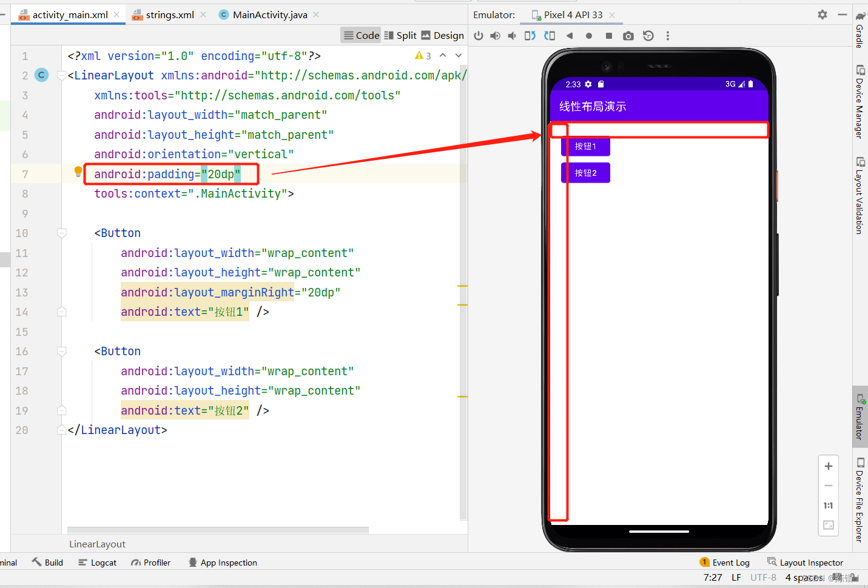Open the Device File Explorer tool window
The height and width of the screenshot is (588, 868).
(x=860, y=500)
